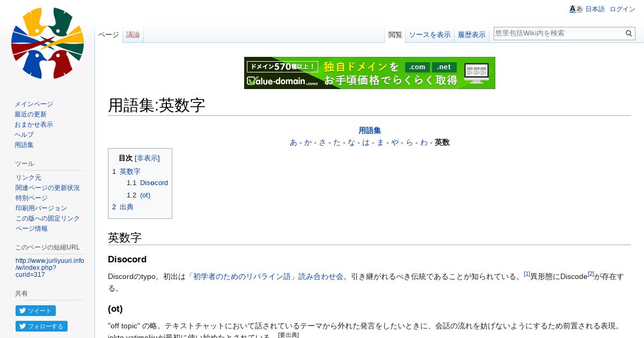The height and width of the screenshot is (338, 644).
Task: Jump to か index page
Action: [x=308, y=143]
